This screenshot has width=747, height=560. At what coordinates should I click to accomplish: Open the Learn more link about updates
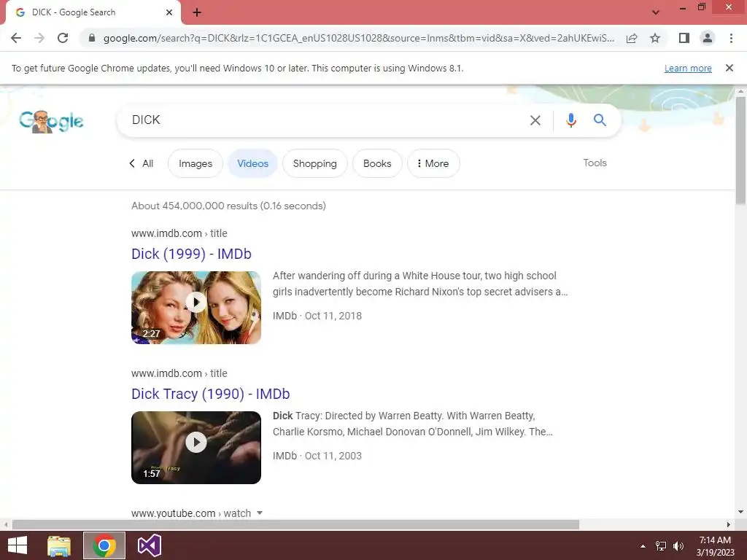[688, 68]
